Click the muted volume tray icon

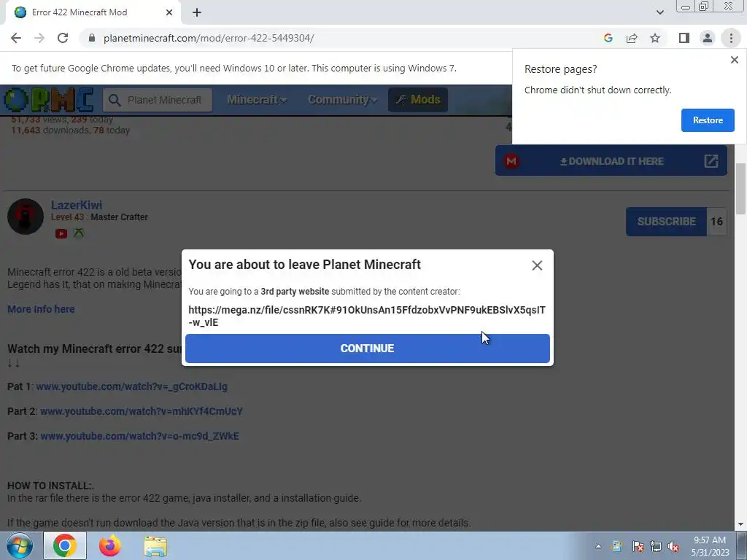point(673,546)
